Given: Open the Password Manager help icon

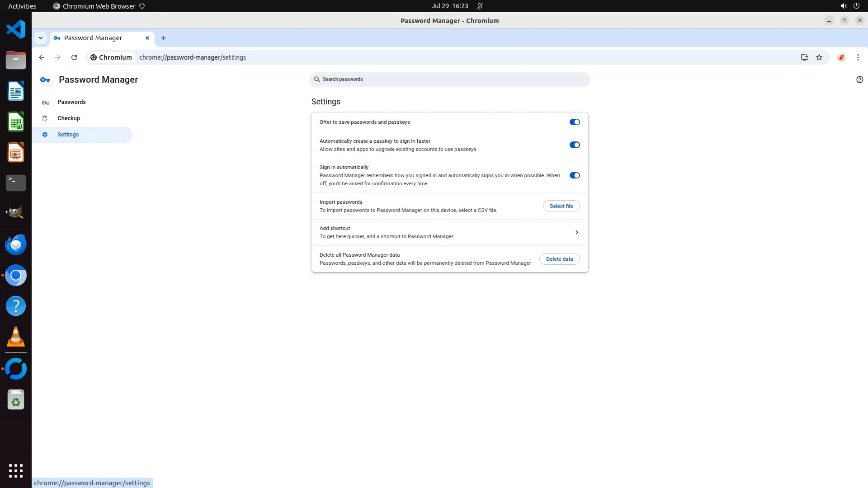Looking at the screenshot, I should [x=859, y=80].
